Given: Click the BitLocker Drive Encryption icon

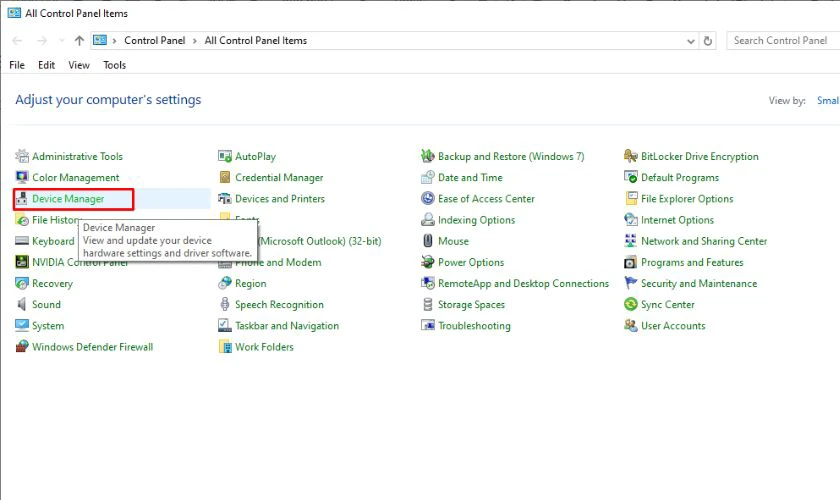Looking at the screenshot, I should (x=631, y=156).
